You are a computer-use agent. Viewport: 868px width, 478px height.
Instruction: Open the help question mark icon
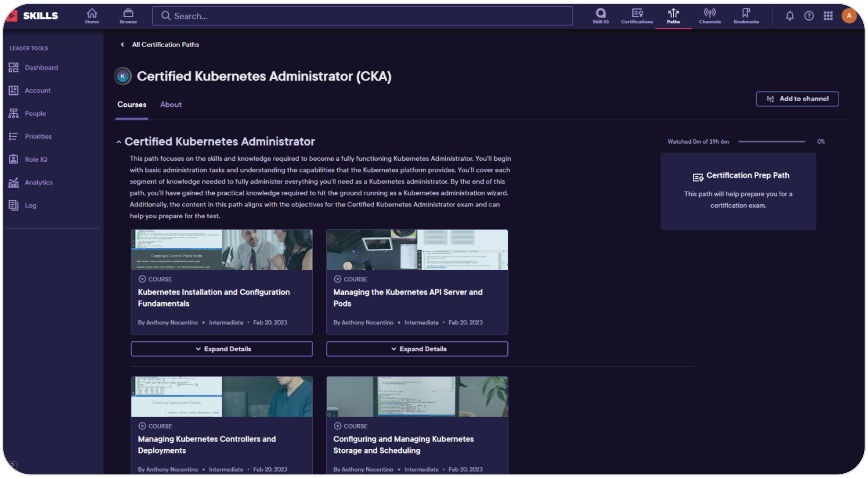pyautogui.click(x=809, y=16)
